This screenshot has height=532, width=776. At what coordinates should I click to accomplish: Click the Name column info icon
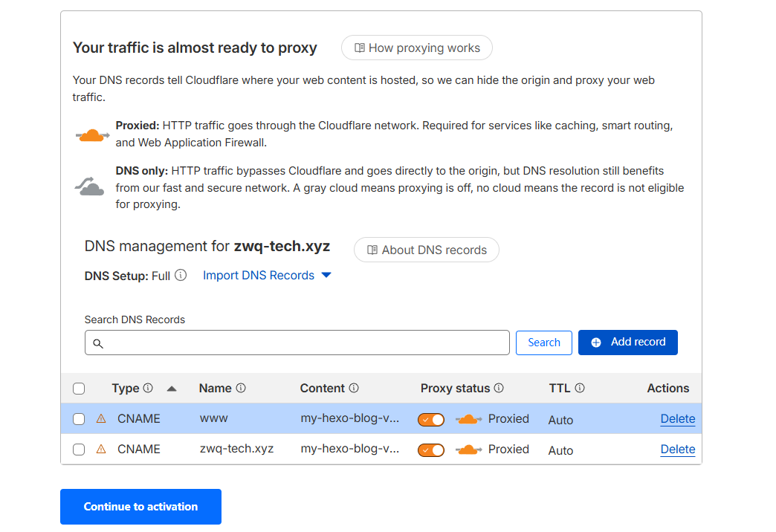point(241,388)
